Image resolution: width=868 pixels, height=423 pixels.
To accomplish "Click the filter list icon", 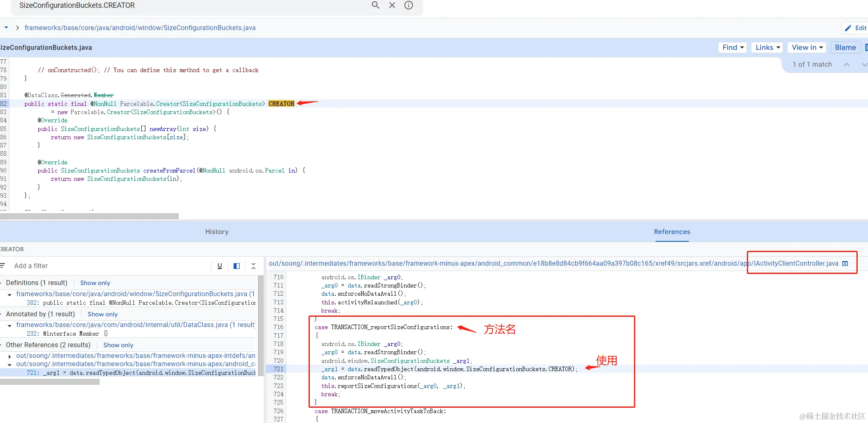I will coord(2,266).
